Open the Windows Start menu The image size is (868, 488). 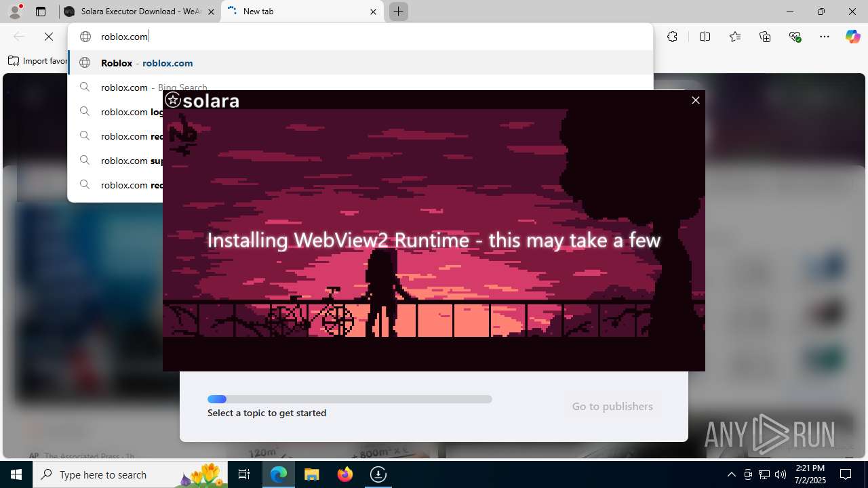click(16, 474)
